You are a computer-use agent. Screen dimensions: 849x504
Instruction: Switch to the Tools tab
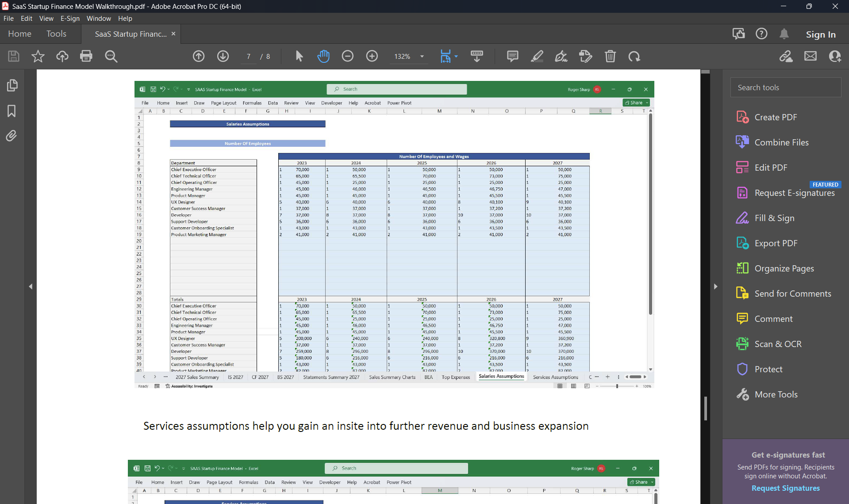[x=56, y=34]
